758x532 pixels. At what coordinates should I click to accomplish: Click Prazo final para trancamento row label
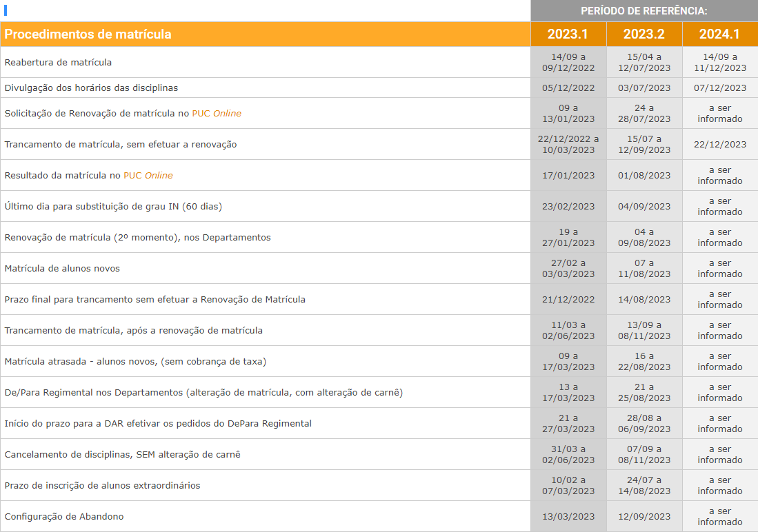[x=155, y=300]
